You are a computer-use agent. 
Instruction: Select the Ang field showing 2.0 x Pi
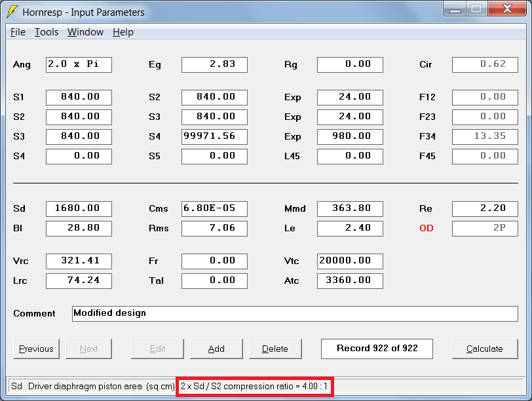point(79,64)
